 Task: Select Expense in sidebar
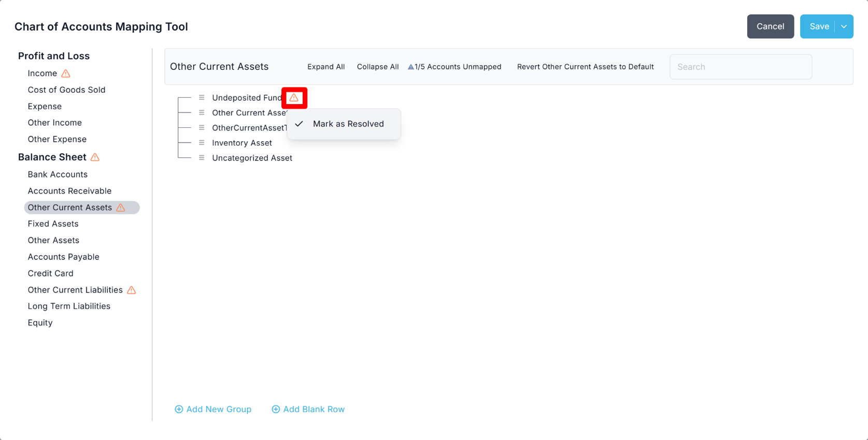[x=45, y=107]
